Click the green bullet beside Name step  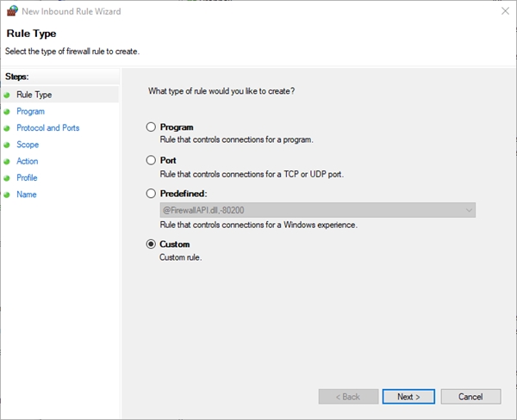7,195
